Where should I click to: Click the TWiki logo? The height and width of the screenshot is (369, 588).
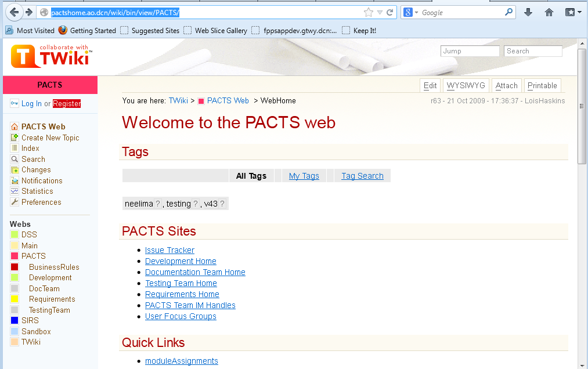(51, 56)
